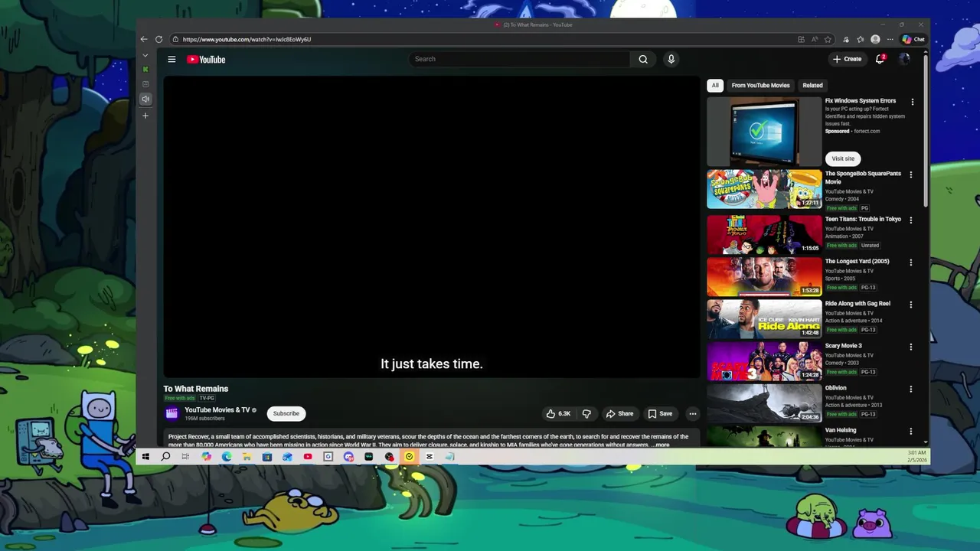Click the YouTube search field
The width and height of the screenshot is (980, 551).
point(520,59)
